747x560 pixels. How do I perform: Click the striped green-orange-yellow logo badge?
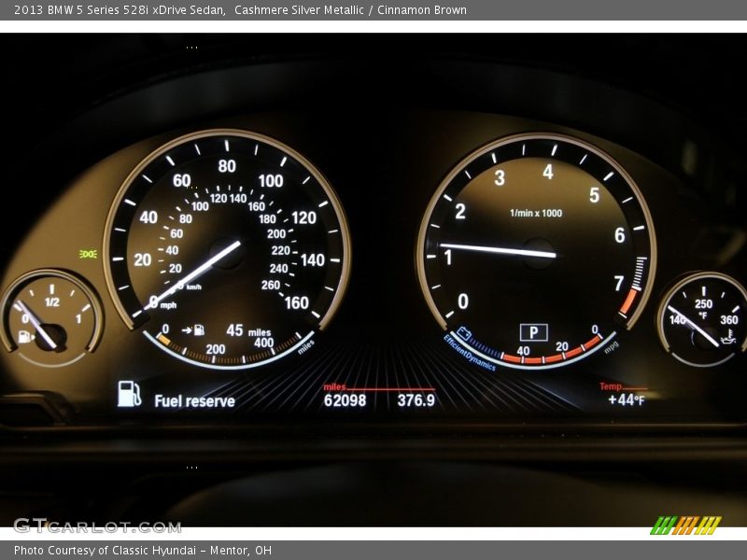point(685,525)
